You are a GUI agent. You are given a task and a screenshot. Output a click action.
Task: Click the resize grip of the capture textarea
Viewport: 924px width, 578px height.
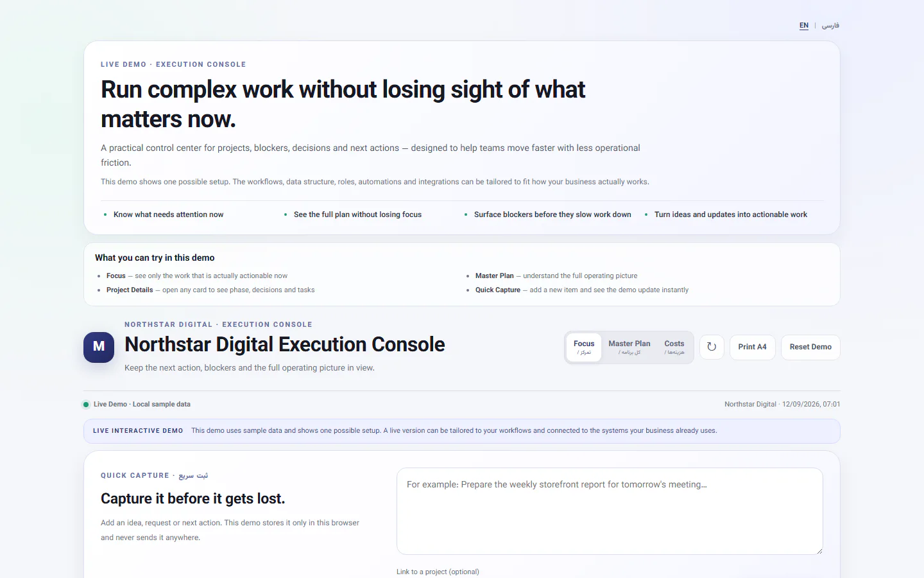819,550
